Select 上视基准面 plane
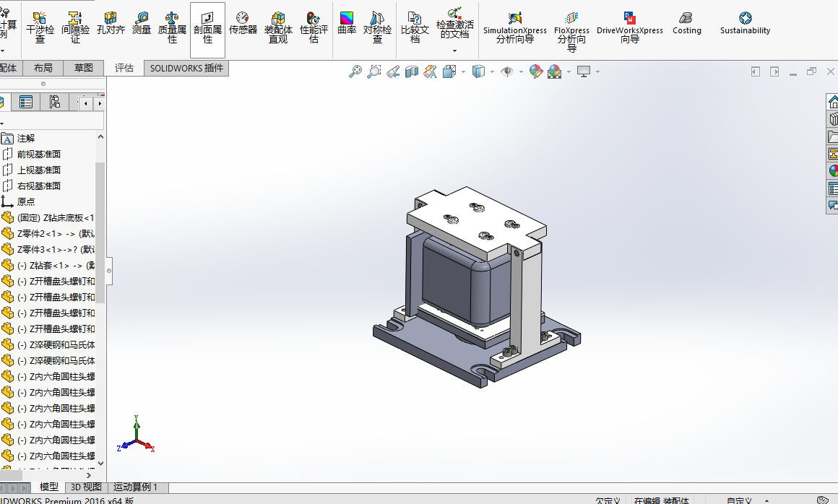This screenshot has height=504, width=838. 39,170
